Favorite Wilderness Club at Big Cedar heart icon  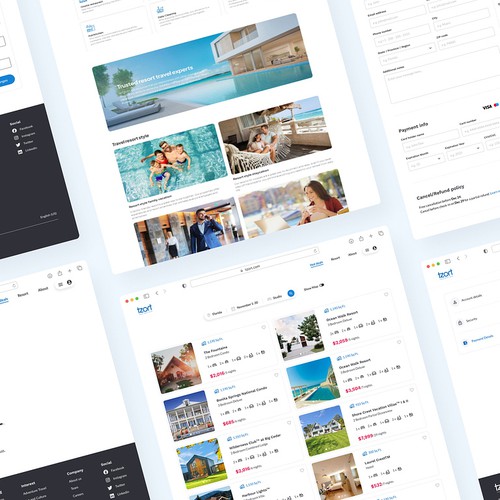[x=289, y=423]
